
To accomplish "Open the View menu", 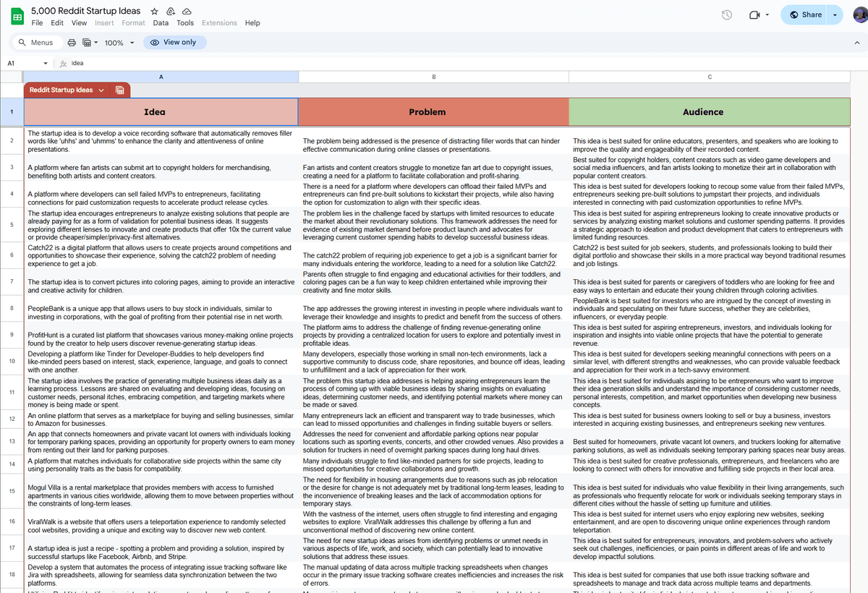I will click(x=79, y=23).
